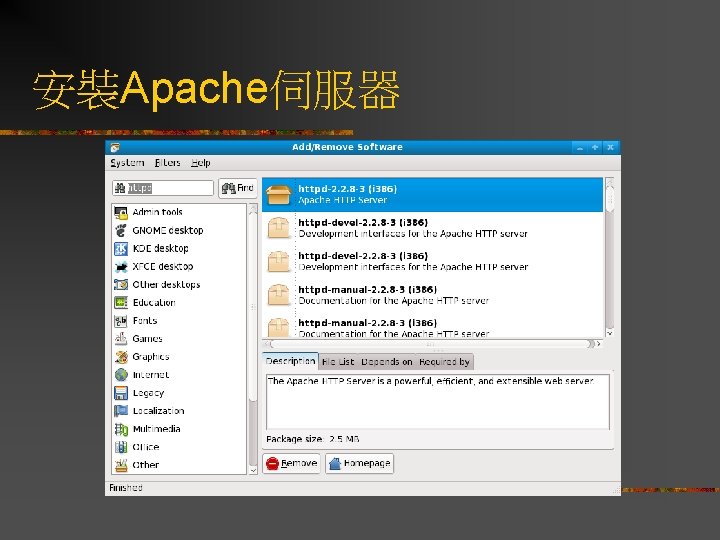The image size is (720, 540).
Task: Select the Localization flag icon
Action: point(121,411)
